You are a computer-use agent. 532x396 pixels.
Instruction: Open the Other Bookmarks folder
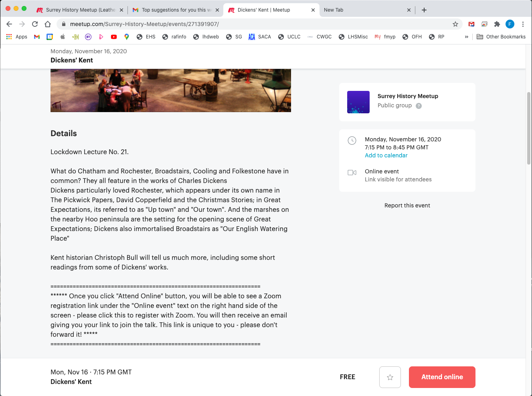(x=501, y=37)
